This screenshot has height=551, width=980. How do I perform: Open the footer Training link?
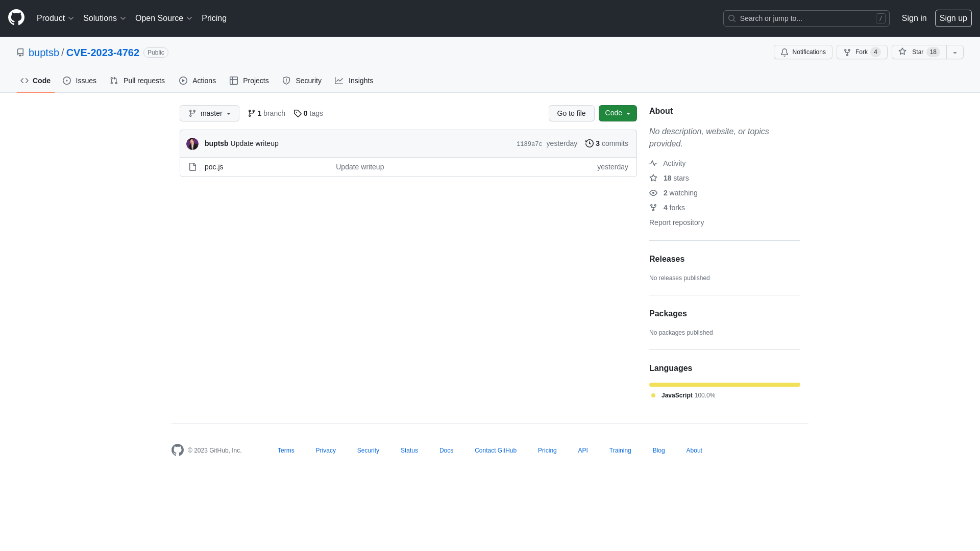click(620, 450)
